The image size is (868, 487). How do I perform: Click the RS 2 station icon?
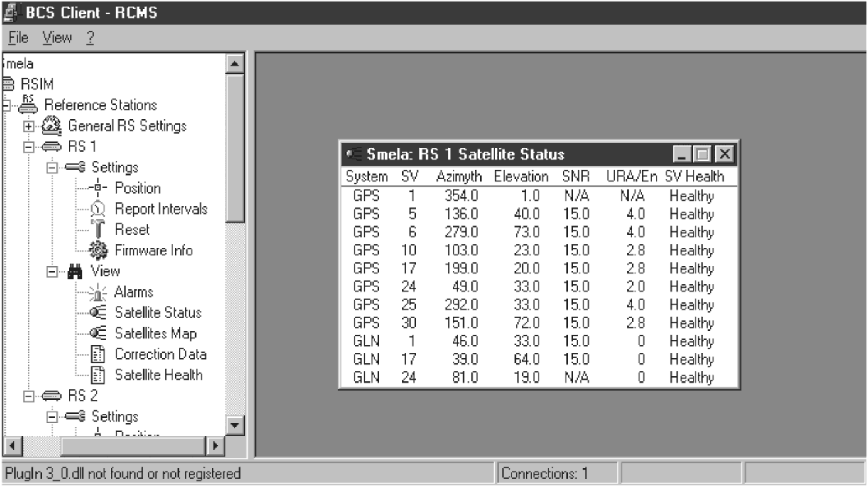52,396
